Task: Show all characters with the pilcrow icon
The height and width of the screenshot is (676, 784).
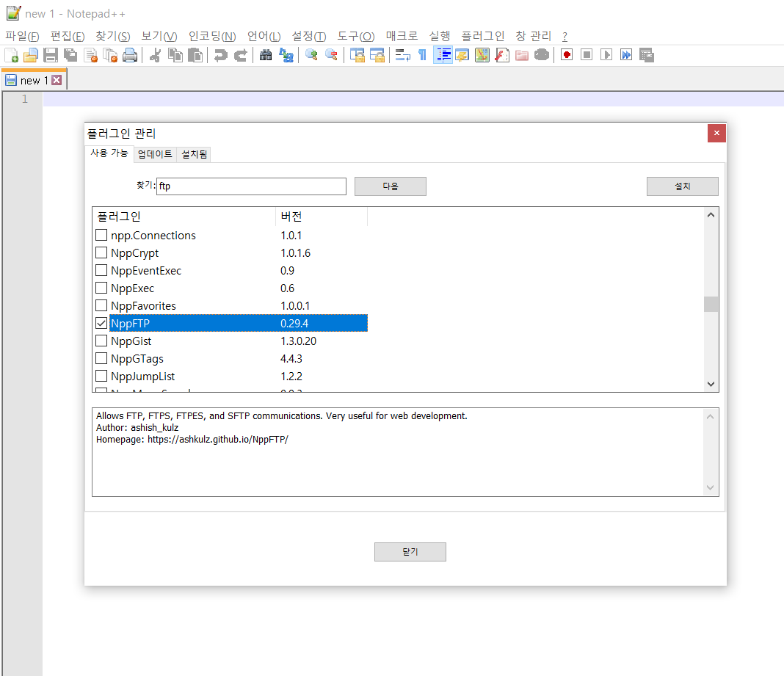Action: (x=423, y=55)
